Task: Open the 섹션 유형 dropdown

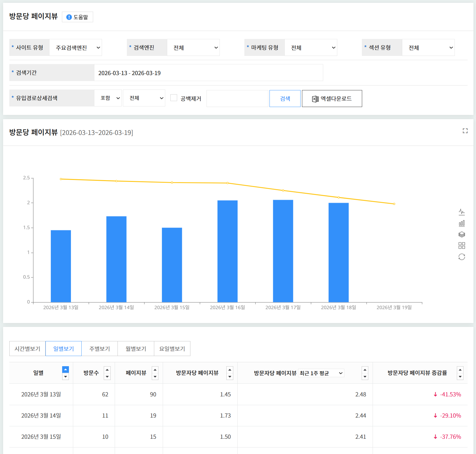Action: tap(428, 48)
